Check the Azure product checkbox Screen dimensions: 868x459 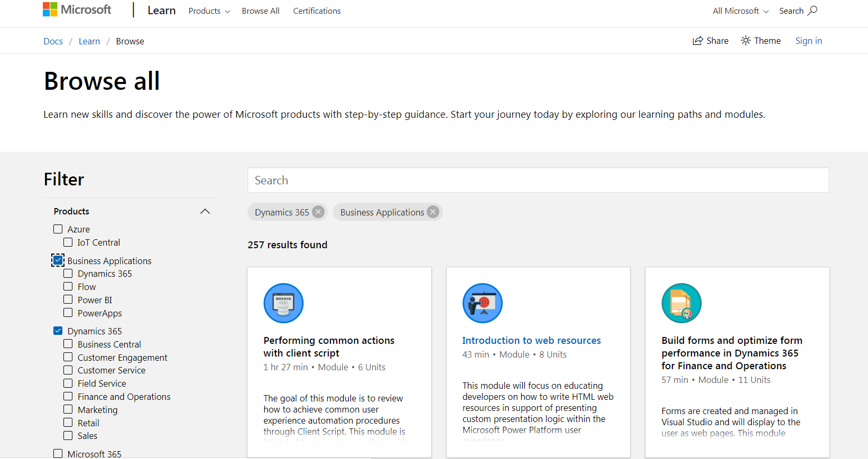pyautogui.click(x=58, y=229)
